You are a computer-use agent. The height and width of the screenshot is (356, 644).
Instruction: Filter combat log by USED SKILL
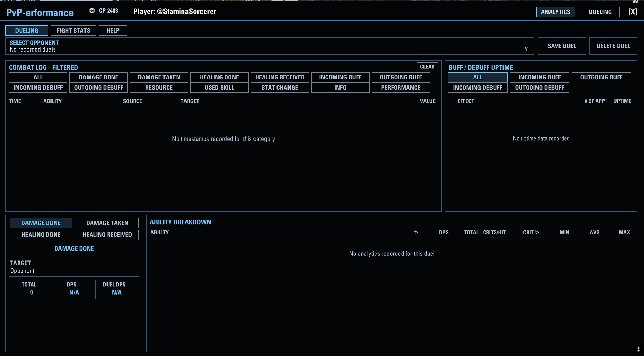pyautogui.click(x=219, y=88)
